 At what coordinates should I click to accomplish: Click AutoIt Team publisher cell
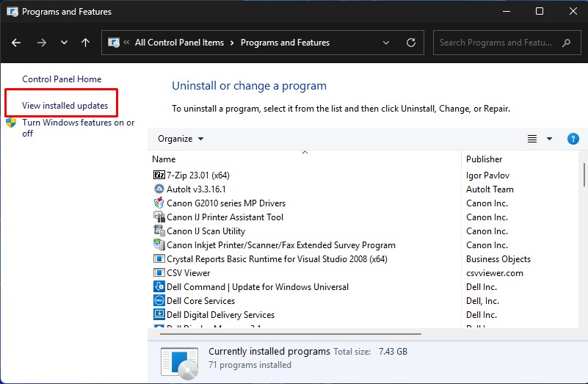point(490,189)
